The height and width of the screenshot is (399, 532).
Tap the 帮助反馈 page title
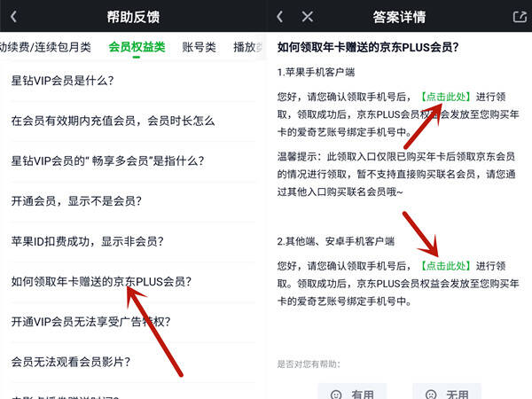(133, 17)
